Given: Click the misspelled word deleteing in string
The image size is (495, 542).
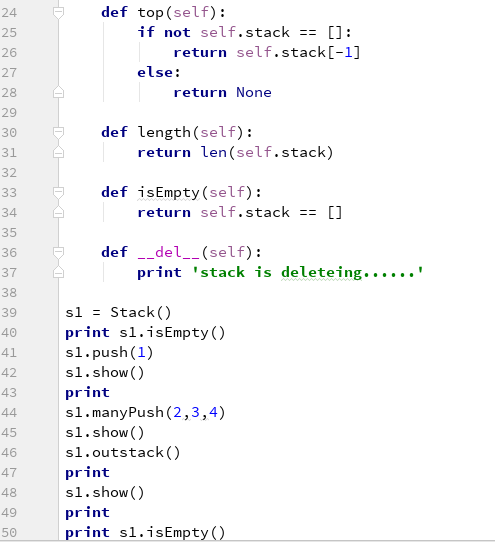Looking at the screenshot, I should 321,273.
